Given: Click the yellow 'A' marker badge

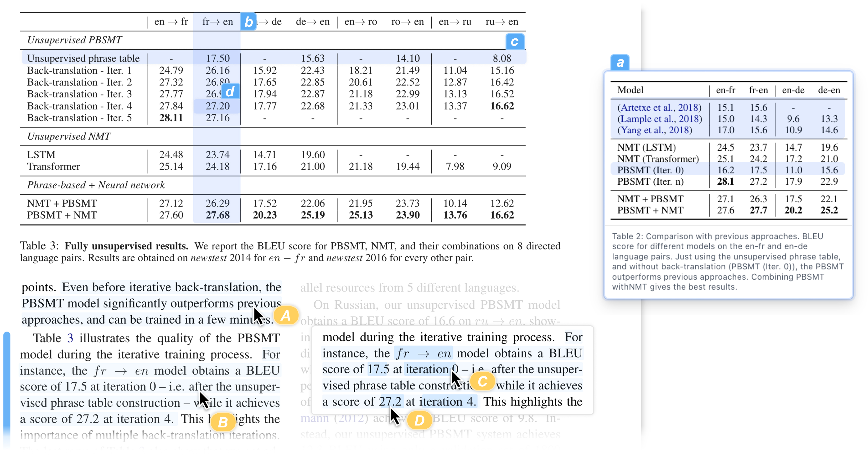Looking at the screenshot, I should (286, 316).
